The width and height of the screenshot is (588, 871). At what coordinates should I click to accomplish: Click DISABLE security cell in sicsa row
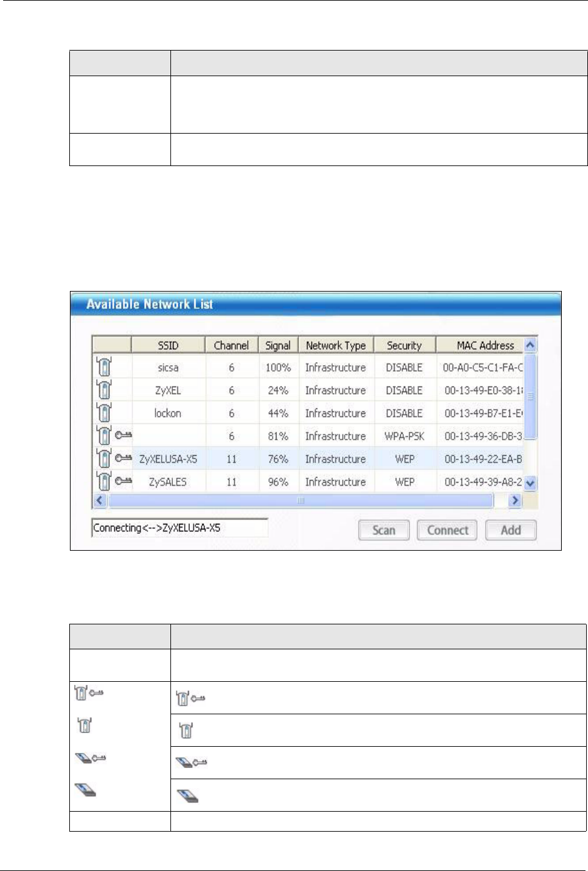[404, 368]
